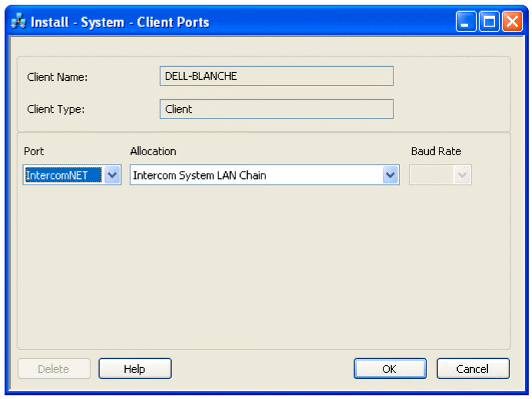Click the title bar system menu icon
The image size is (532, 399).
pyautogui.click(x=19, y=22)
